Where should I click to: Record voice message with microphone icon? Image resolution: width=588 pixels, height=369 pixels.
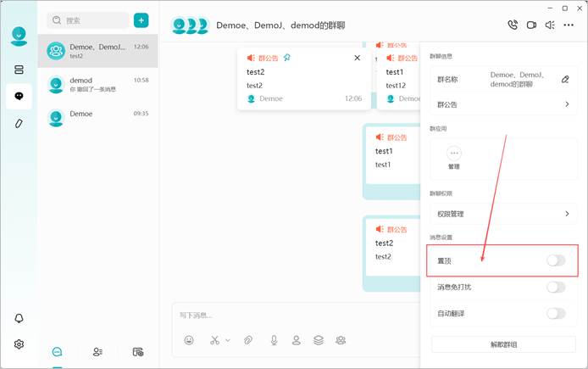(275, 340)
